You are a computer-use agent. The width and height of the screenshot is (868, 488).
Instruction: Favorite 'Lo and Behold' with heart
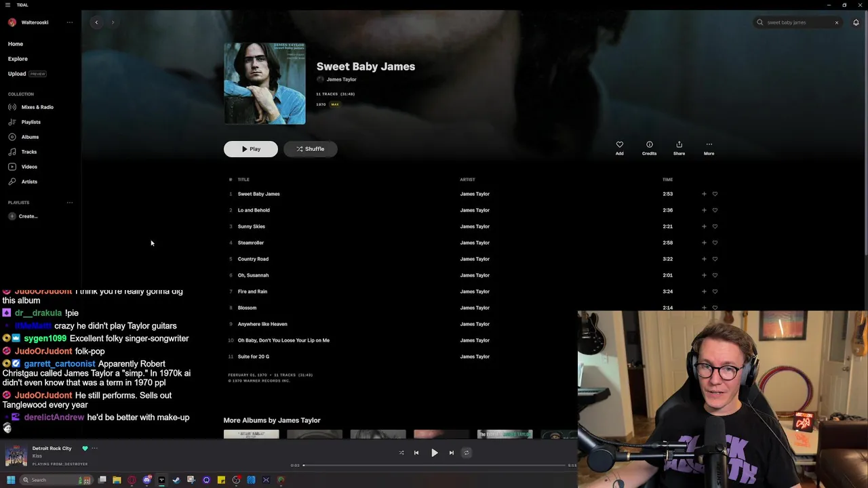[x=715, y=210]
